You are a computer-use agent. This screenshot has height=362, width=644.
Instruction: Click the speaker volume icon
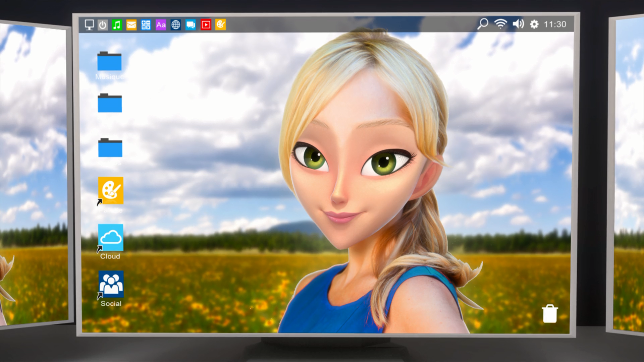pos(518,24)
